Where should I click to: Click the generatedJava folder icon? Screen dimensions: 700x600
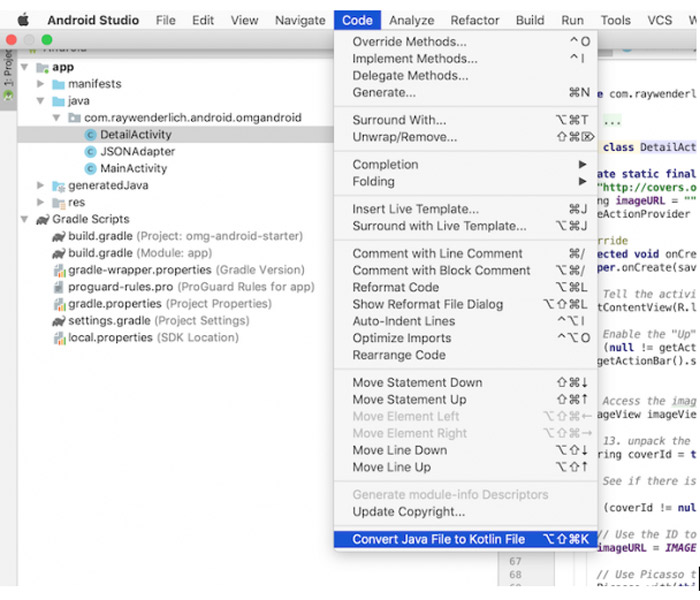58,186
